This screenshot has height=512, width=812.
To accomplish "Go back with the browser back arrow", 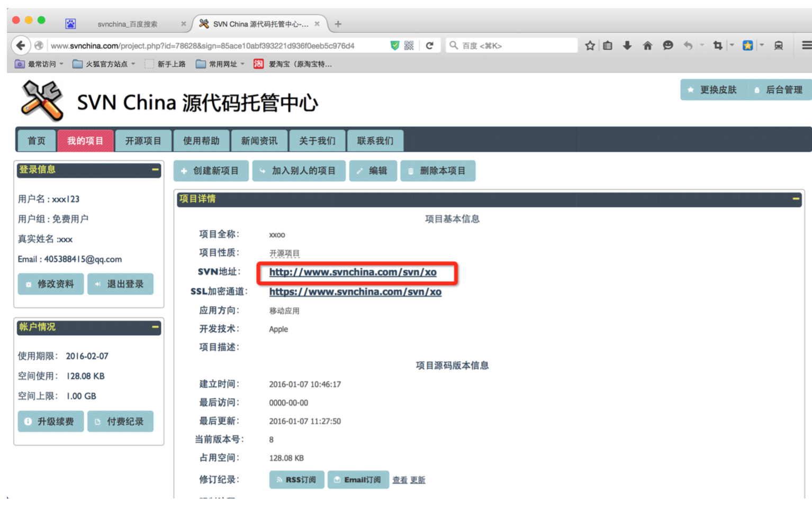I will [x=21, y=45].
